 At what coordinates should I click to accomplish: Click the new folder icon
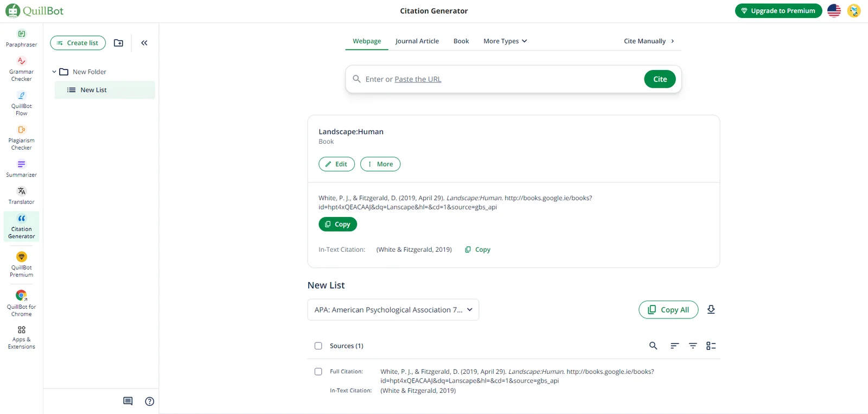pos(118,43)
